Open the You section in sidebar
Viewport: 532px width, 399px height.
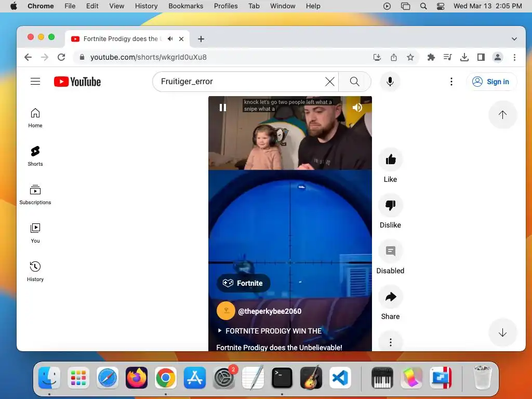click(x=35, y=233)
